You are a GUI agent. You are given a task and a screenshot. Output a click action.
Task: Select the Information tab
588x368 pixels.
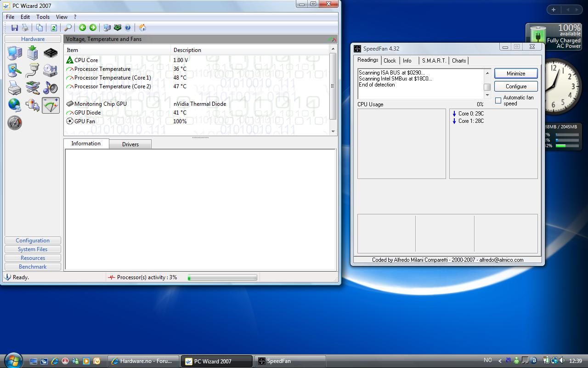[x=86, y=144]
